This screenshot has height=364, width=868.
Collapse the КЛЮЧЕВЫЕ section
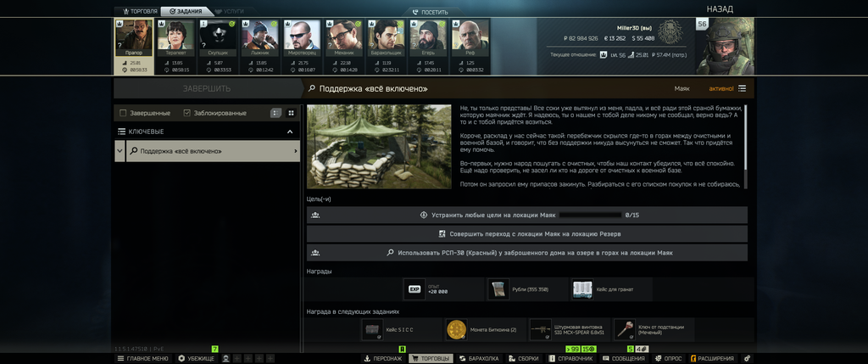[290, 132]
